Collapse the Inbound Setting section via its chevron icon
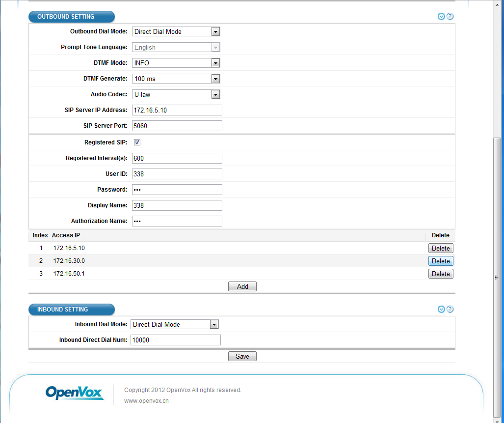This screenshot has height=423, width=504. tap(441, 310)
